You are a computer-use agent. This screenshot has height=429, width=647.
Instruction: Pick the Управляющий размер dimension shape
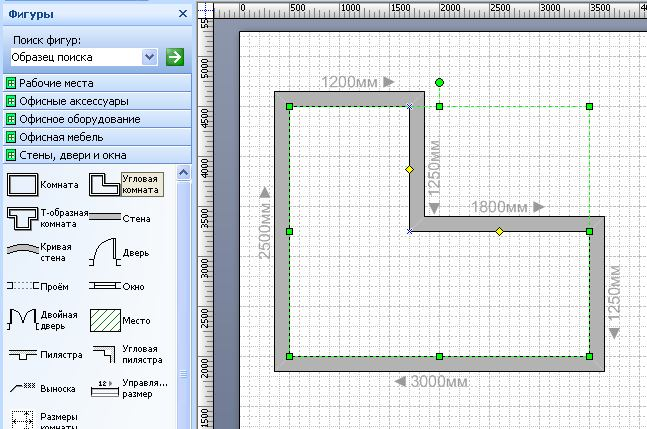pyautogui.click(x=129, y=388)
